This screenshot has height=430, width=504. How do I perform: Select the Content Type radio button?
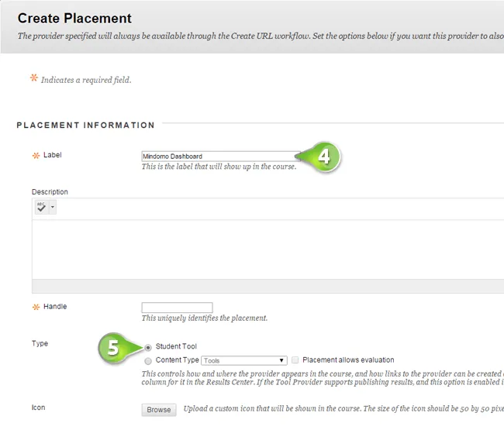coord(148,360)
